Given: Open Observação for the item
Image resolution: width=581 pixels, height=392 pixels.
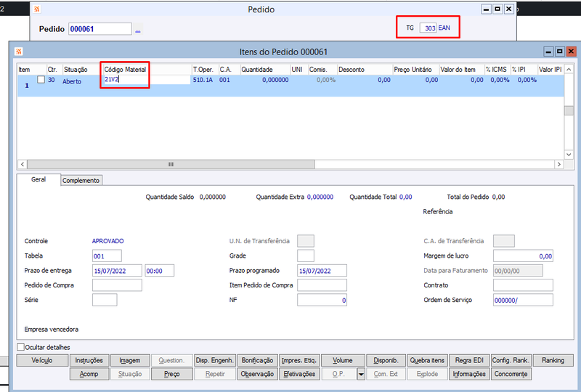Looking at the screenshot, I should click(x=257, y=375).
